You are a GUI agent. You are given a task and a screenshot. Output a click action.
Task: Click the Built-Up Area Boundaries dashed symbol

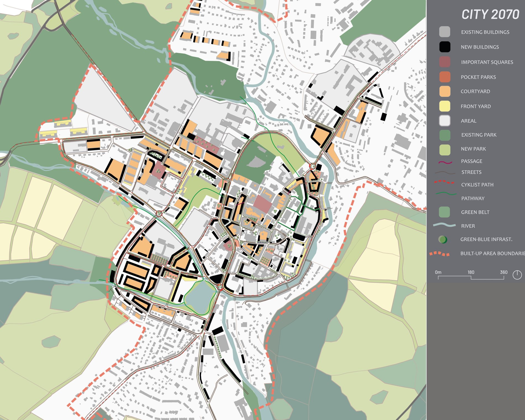(439, 253)
